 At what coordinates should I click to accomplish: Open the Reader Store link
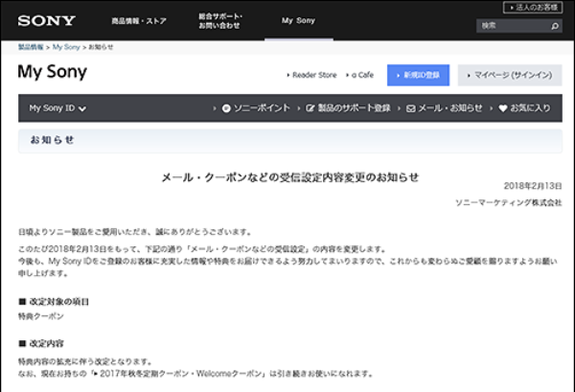313,75
